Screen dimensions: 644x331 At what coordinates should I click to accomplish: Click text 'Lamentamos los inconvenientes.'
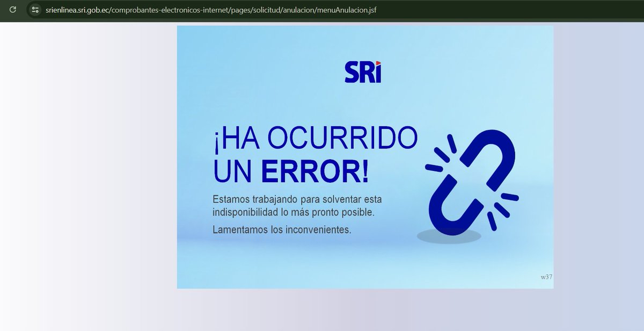(x=282, y=230)
